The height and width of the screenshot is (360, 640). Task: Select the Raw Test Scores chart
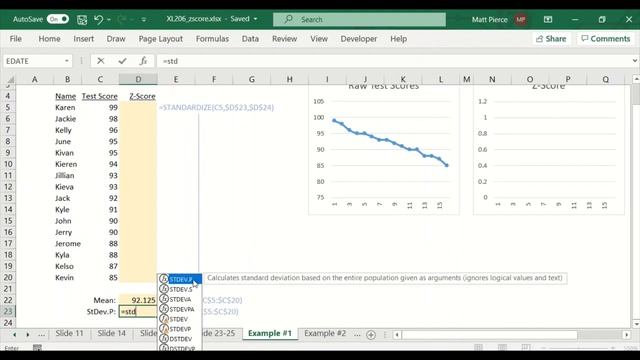tap(384, 149)
